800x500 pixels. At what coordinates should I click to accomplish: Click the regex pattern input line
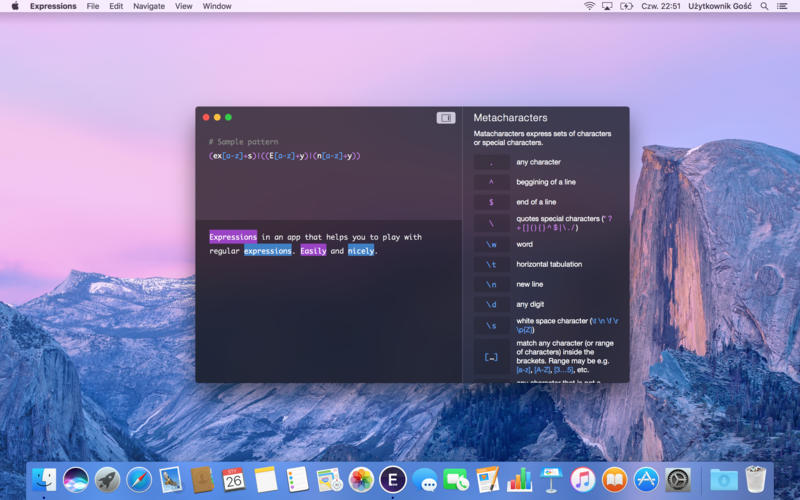(285, 156)
